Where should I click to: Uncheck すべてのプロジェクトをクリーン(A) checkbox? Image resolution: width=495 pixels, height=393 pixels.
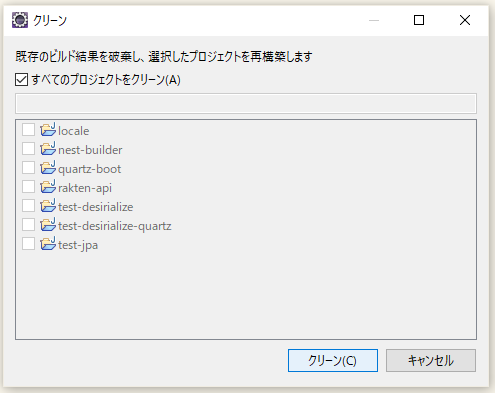click(x=21, y=80)
